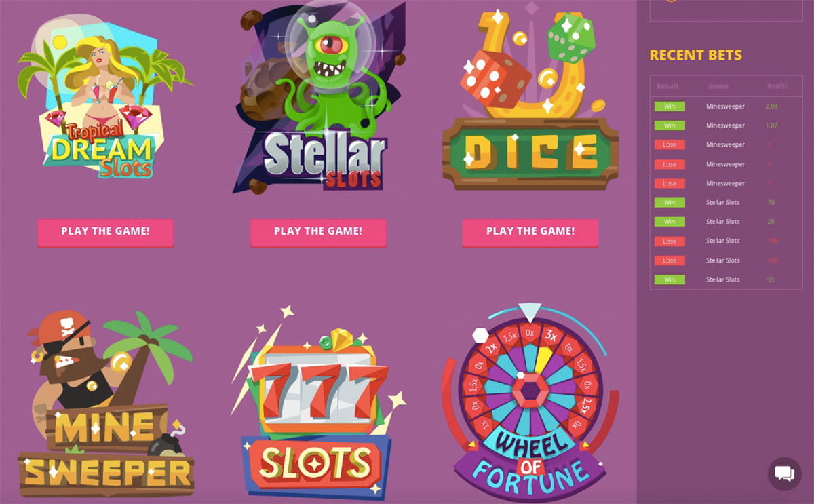The image size is (814, 504).
Task: Select the first Win Minesweeper bet row
Action: [x=726, y=106]
